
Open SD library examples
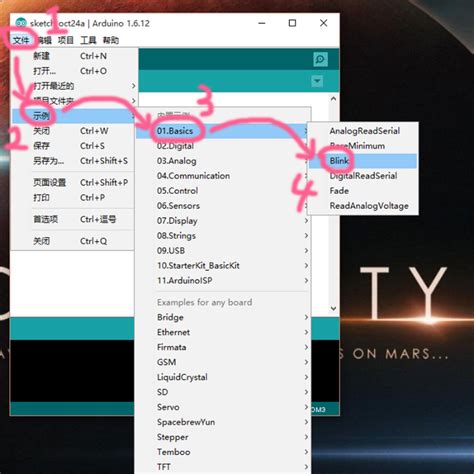223,392
